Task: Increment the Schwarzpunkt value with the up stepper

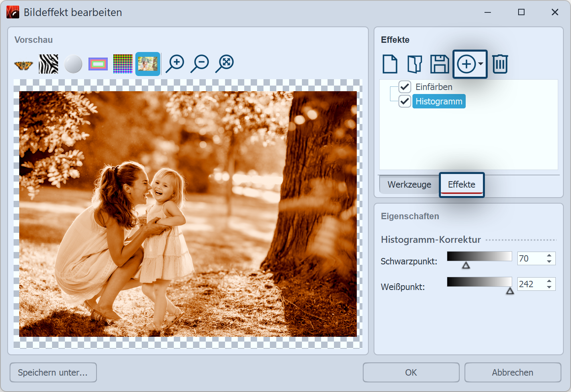Action: point(550,256)
